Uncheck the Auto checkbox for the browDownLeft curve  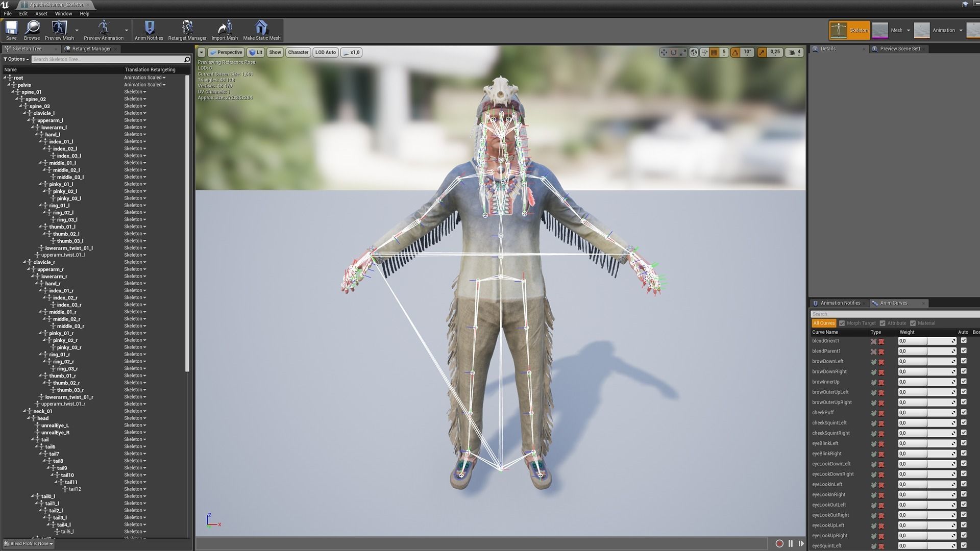(x=964, y=361)
